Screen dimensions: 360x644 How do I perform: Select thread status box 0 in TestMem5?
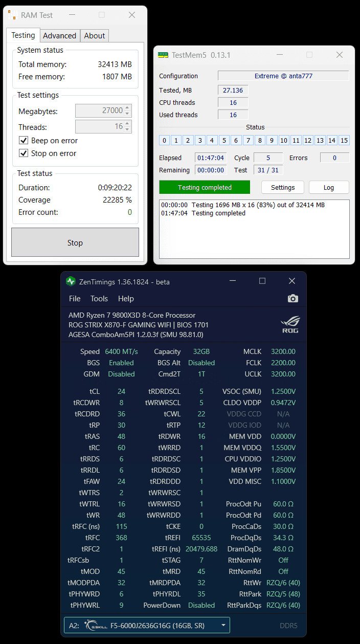click(164, 140)
